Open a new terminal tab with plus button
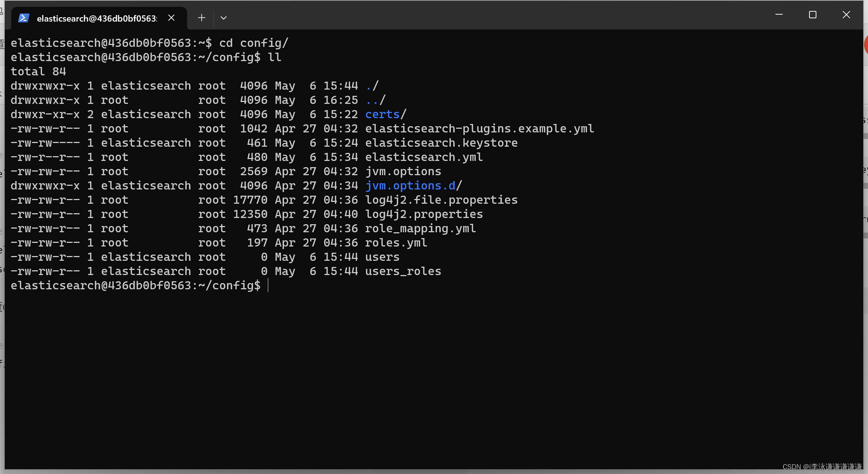868x474 pixels. point(201,17)
